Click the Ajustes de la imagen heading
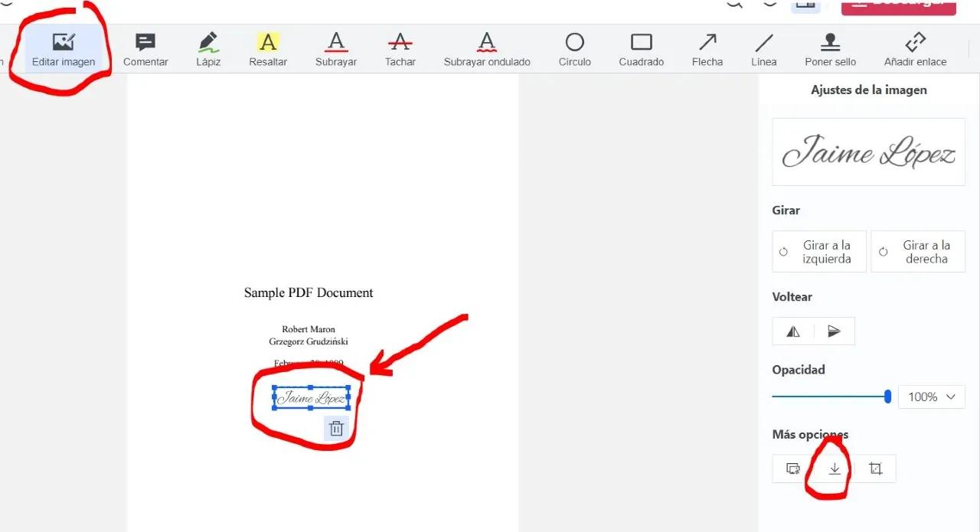Screen dimensions: 980x532 coord(869,90)
